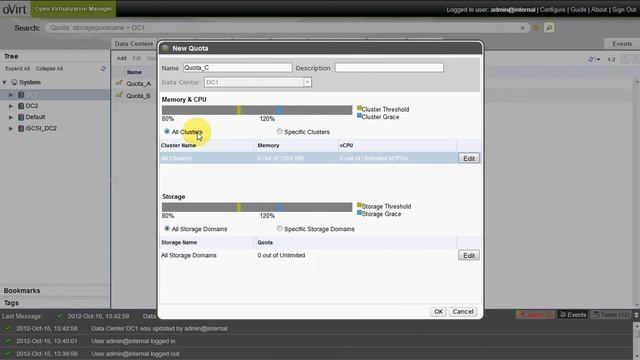Viewport: 640px width, 360px height.
Task: Click the Storage Grace slider handle
Action: 279,207
